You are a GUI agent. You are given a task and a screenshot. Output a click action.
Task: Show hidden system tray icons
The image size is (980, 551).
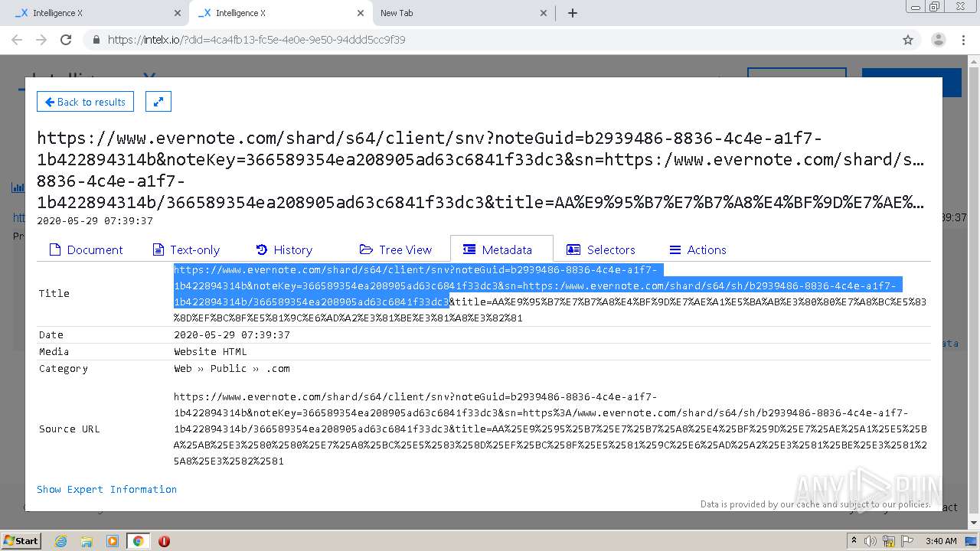pyautogui.click(x=854, y=541)
